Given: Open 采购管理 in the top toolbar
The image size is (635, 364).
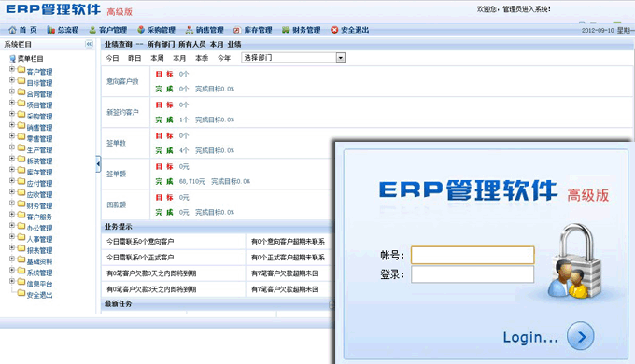Looking at the screenshot, I should [156, 30].
